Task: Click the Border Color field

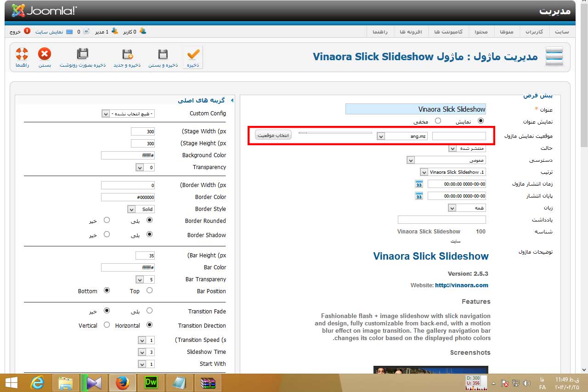Action: (128, 197)
